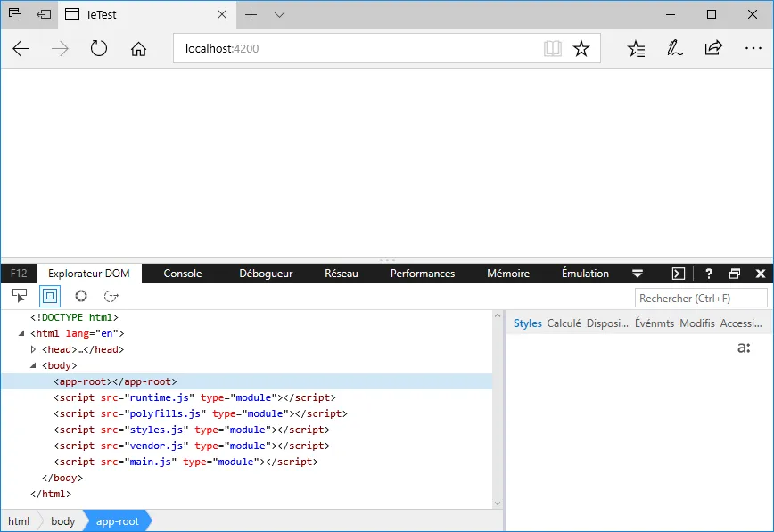The width and height of the screenshot is (774, 532).
Task: Open the Accessi... pane tab
Action: [741, 323]
